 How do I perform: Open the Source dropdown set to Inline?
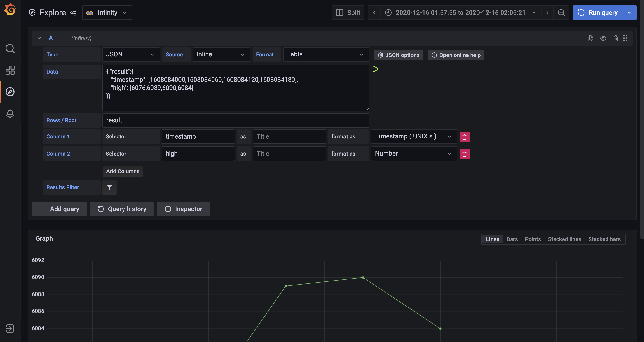(221, 54)
